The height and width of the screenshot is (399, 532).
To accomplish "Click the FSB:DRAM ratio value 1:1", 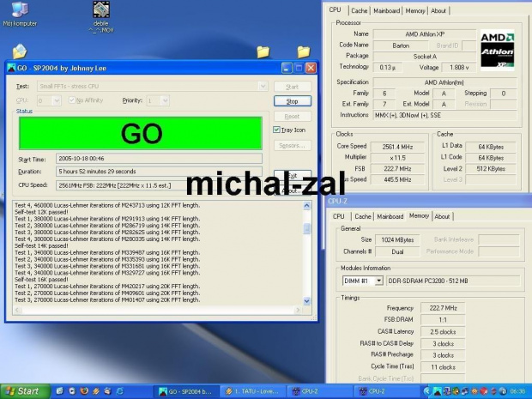I will coord(443,319).
